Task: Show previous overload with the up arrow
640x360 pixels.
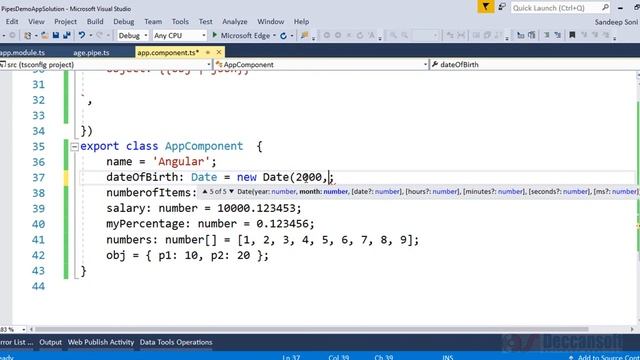Action: (205, 191)
